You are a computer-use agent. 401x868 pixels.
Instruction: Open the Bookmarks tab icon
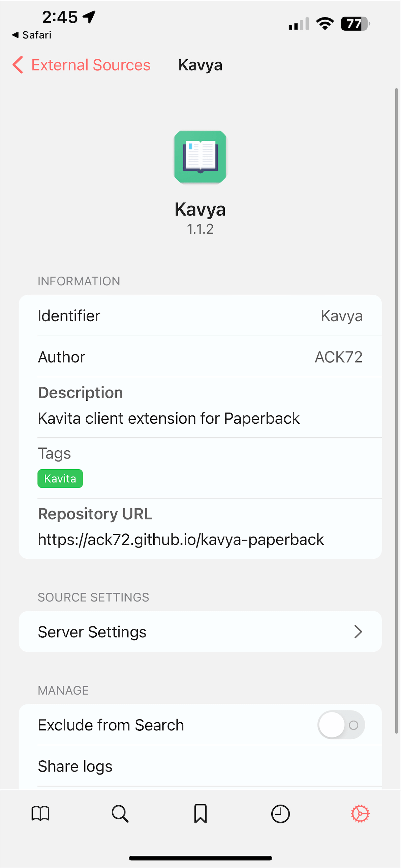tap(200, 814)
